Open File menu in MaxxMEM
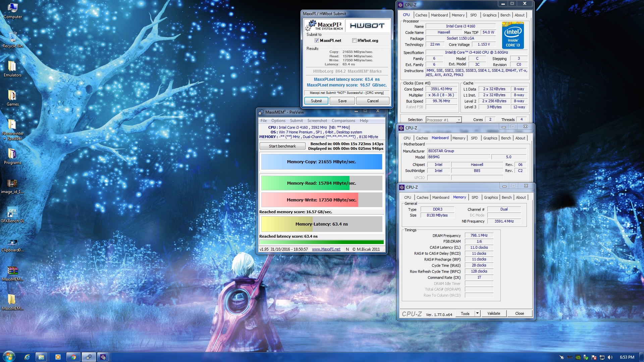 pyautogui.click(x=264, y=121)
